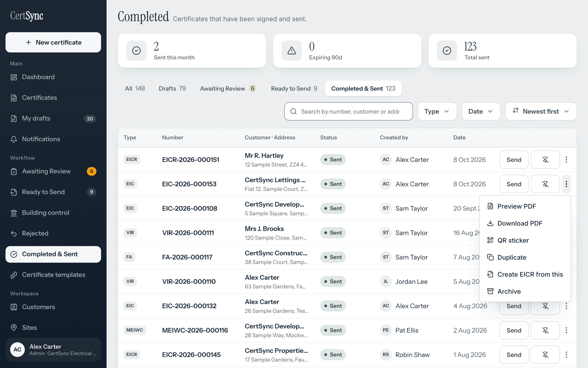Open the three-dot menu for MEIWC-2026-000116

tap(566, 330)
